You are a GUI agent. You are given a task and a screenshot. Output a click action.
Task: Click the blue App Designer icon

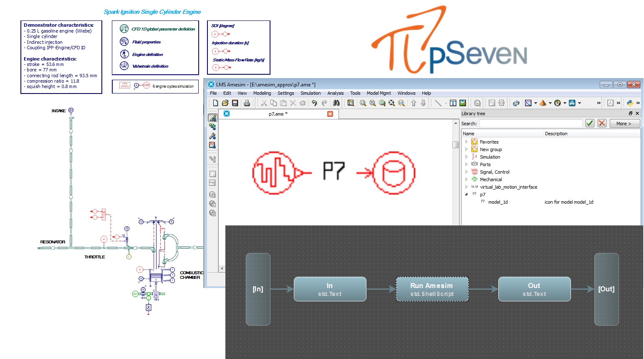coord(572,103)
